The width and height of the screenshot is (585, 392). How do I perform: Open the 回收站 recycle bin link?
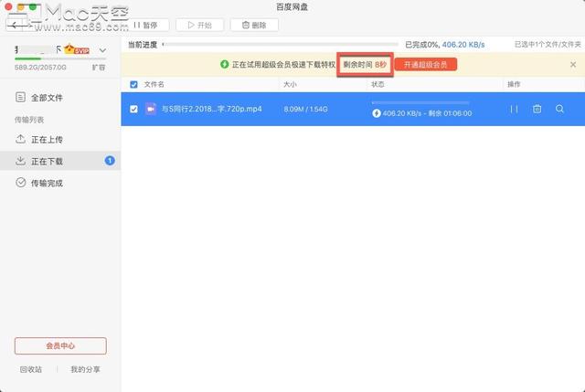coord(31,369)
